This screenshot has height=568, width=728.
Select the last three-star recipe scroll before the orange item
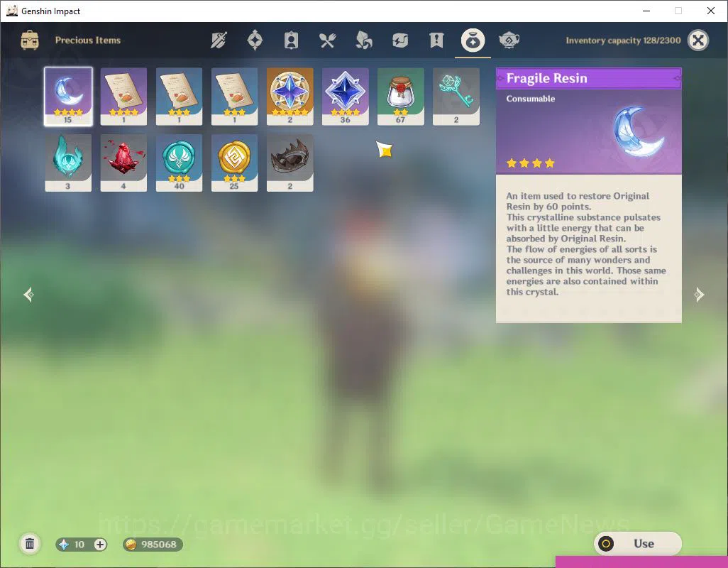(x=234, y=97)
